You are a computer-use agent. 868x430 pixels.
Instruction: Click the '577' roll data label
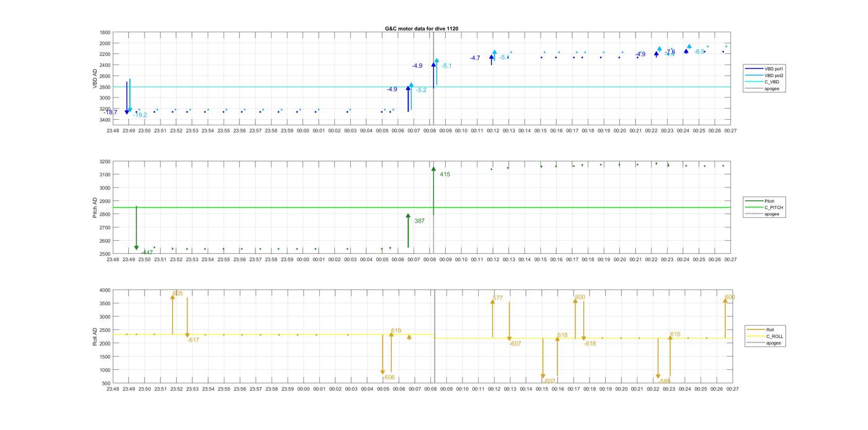[498, 298]
